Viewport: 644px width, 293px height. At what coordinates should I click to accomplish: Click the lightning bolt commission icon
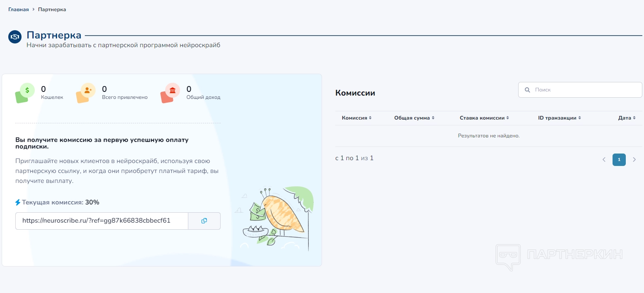point(18,202)
